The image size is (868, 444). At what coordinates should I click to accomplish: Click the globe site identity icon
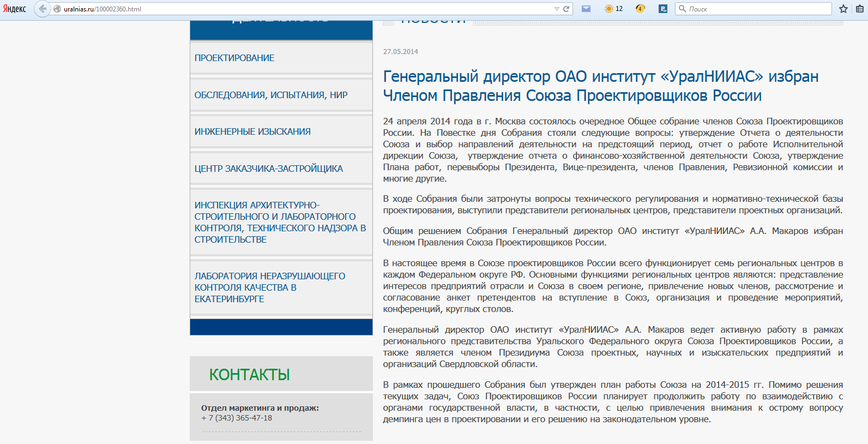click(x=57, y=9)
